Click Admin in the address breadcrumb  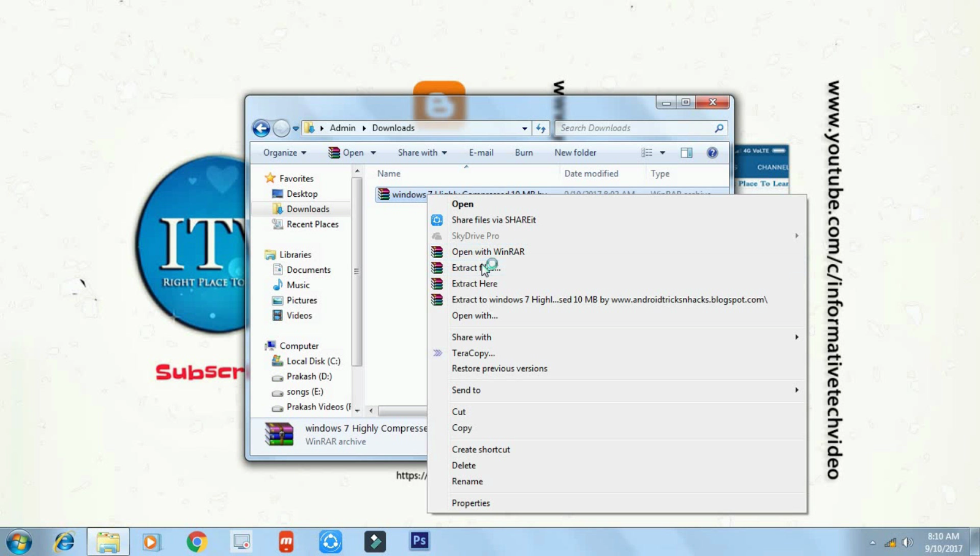coord(342,128)
